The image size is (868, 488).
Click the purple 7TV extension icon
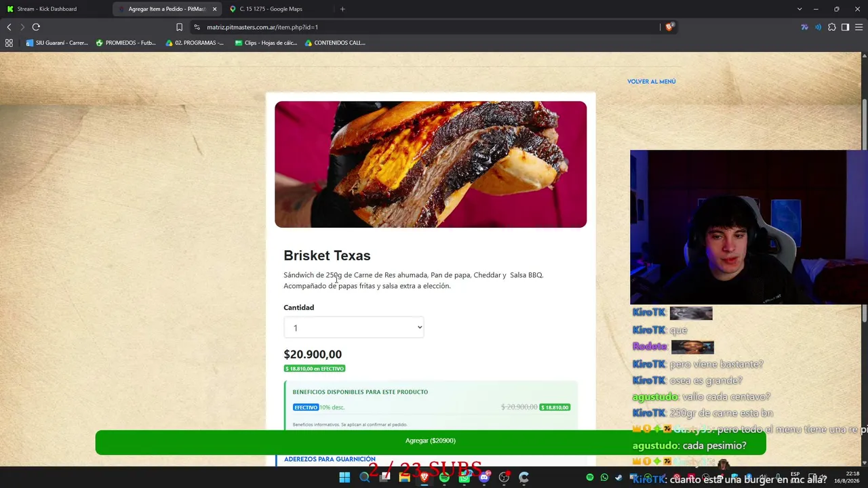click(804, 27)
